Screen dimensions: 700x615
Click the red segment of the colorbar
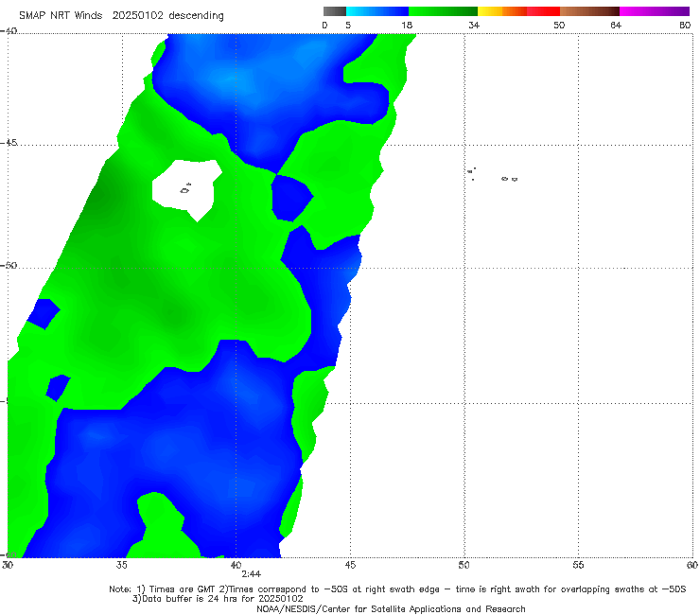[543, 11]
